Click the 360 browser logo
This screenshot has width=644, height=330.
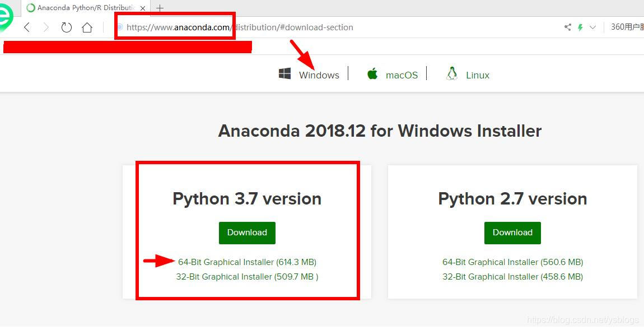(6, 18)
